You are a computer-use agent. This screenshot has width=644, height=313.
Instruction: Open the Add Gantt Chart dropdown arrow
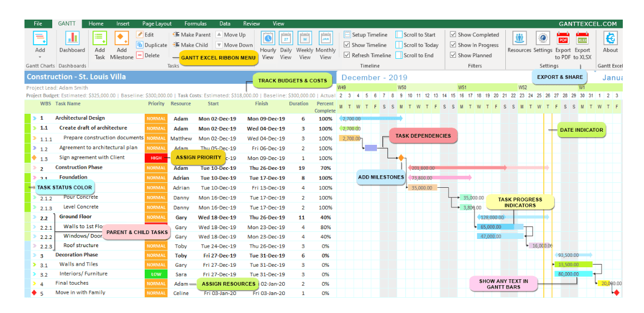pos(40,57)
